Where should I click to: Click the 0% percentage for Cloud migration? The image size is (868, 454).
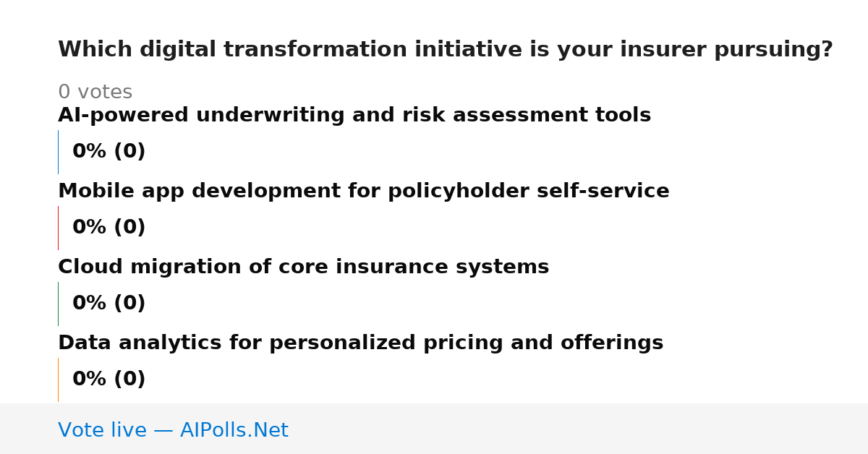point(90,304)
